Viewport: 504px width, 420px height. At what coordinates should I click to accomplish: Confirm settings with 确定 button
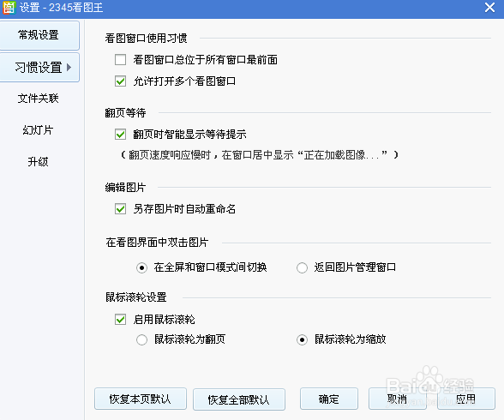[x=329, y=399]
